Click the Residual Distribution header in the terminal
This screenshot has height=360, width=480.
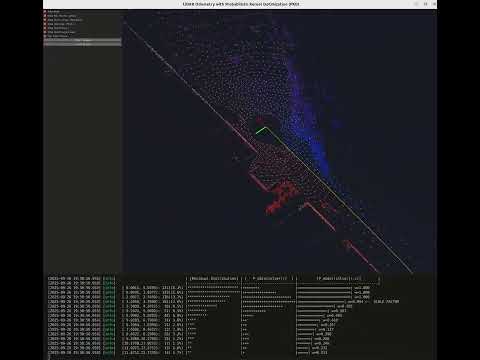tap(214, 278)
